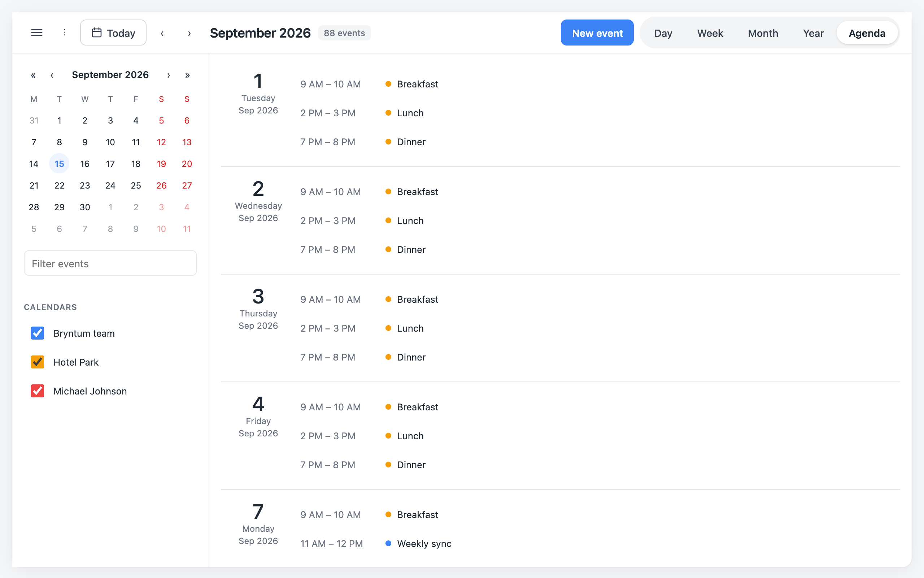Image resolution: width=924 pixels, height=578 pixels.
Task: Select September 15 in mini calendar
Action: 59,164
